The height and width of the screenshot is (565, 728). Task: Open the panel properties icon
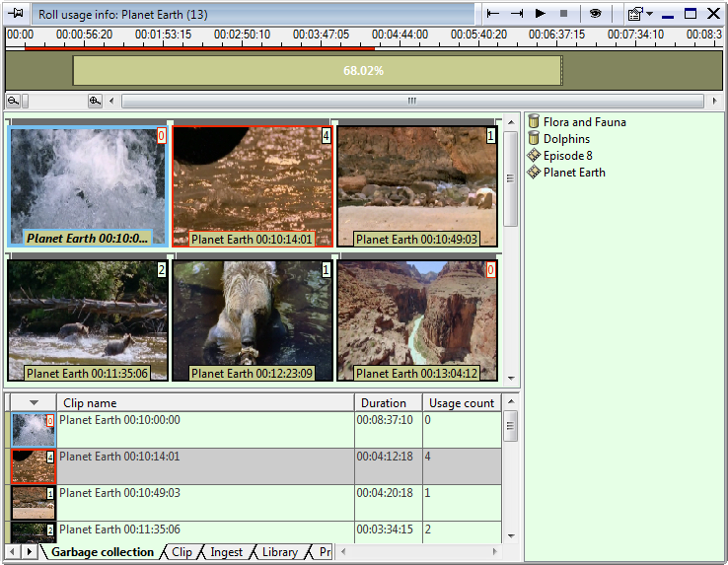coord(635,14)
